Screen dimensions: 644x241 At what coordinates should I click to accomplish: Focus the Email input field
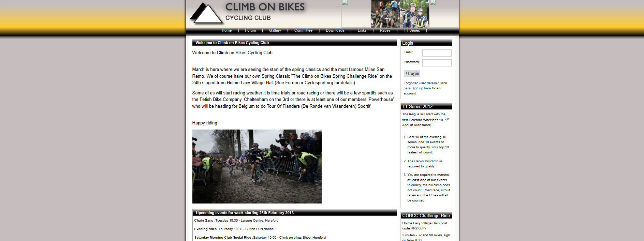click(437, 53)
